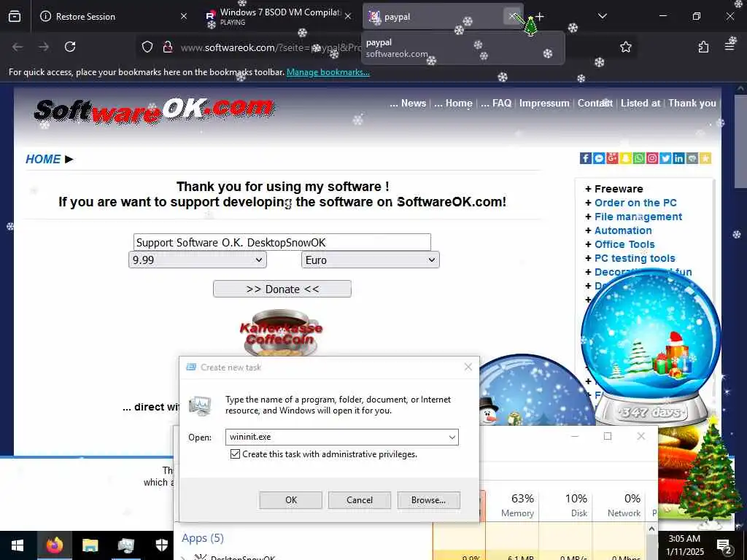The image size is (747, 560).
Task: Open File Explorer from taskbar
Action: [x=90, y=545]
